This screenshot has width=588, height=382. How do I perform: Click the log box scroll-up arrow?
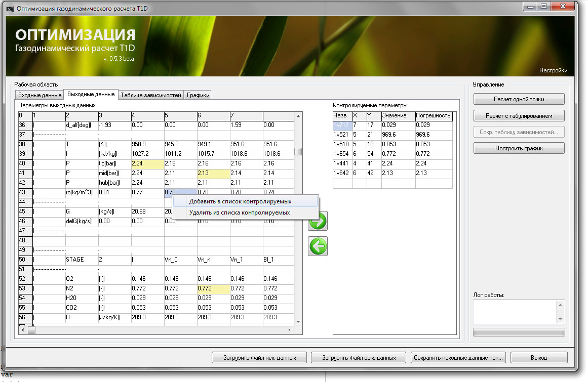560,305
